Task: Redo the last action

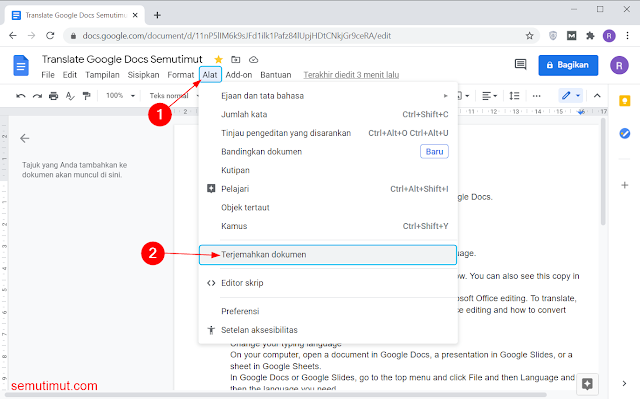Action: [x=37, y=96]
